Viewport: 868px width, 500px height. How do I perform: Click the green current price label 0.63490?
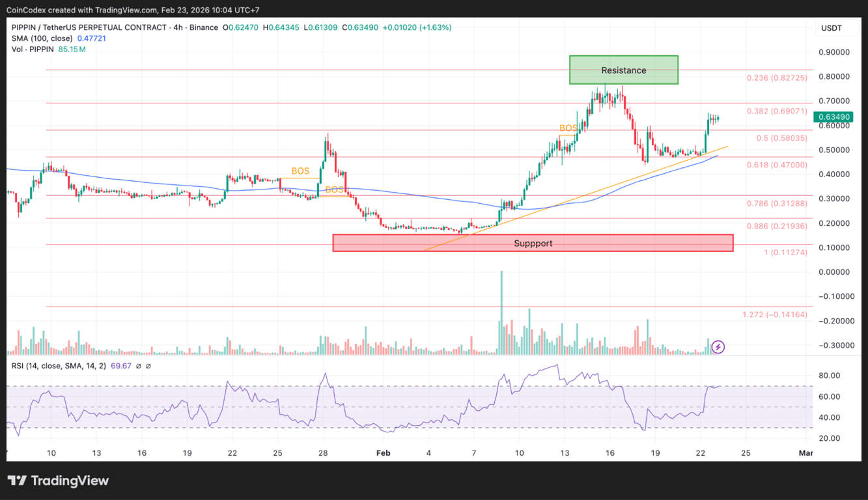point(835,117)
